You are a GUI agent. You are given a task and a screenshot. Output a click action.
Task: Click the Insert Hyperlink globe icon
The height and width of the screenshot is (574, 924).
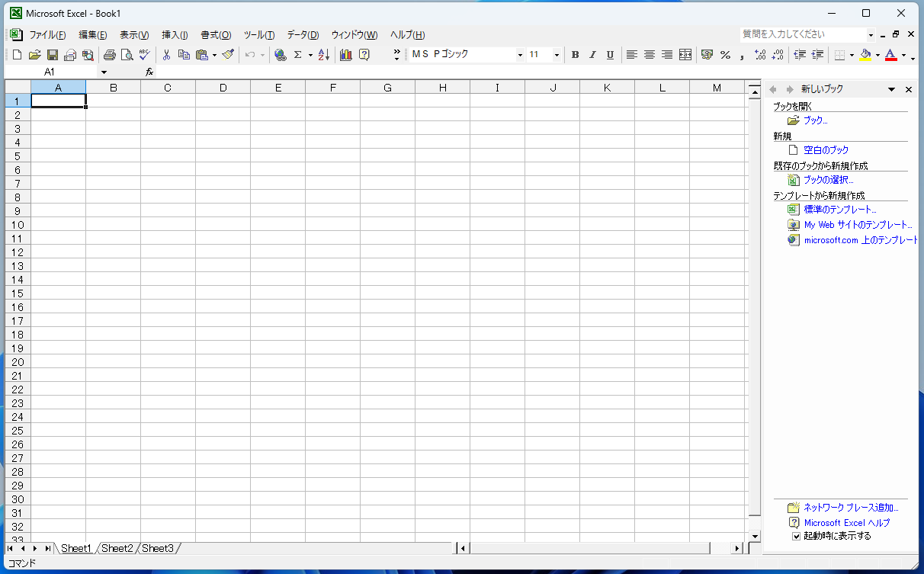280,55
